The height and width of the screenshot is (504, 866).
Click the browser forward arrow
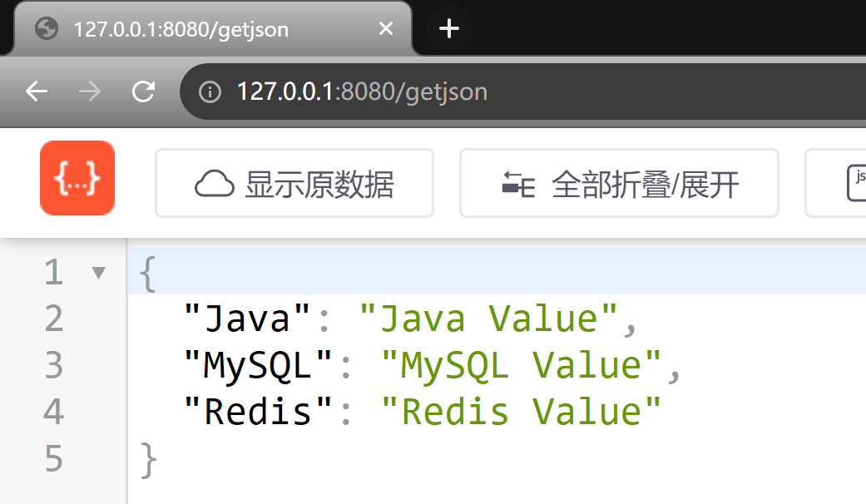click(x=90, y=91)
